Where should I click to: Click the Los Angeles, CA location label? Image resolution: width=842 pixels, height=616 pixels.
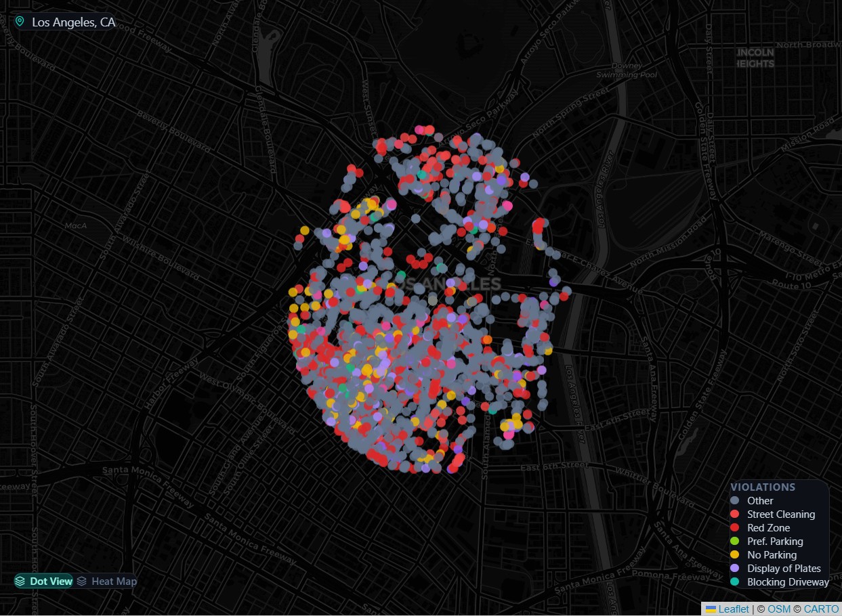coord(74,22)
